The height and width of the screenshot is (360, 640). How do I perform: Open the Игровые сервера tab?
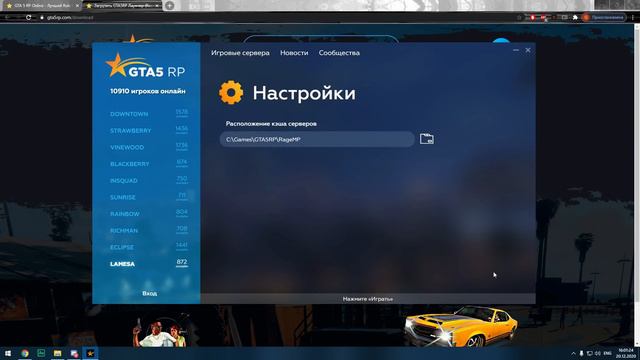click(x=240, y=53)
